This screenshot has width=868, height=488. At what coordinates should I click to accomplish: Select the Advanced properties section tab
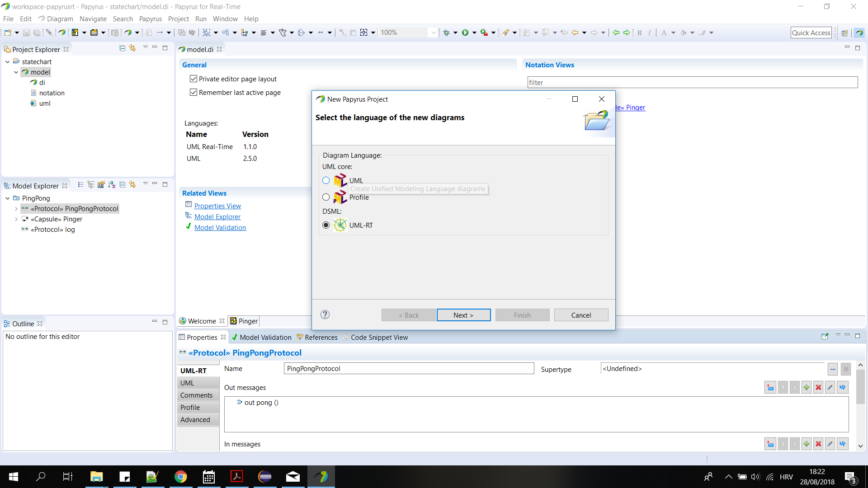(197, 419)
